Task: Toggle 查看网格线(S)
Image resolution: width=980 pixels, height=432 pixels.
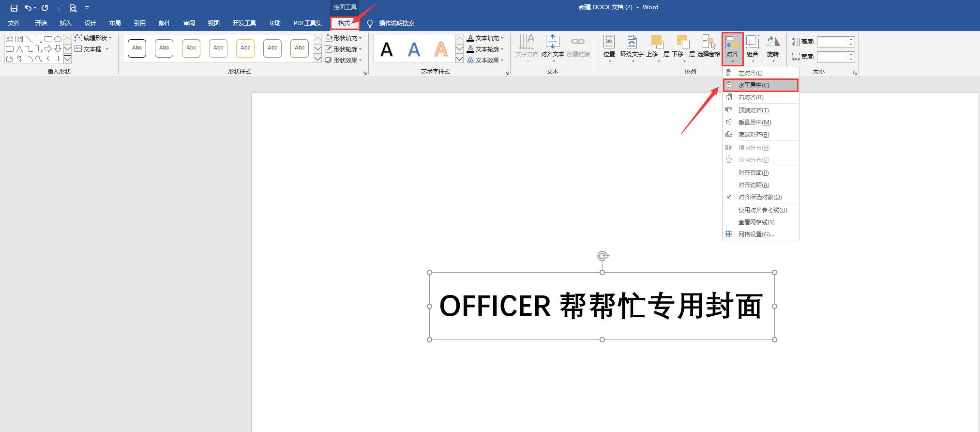Action: (760, 222)
